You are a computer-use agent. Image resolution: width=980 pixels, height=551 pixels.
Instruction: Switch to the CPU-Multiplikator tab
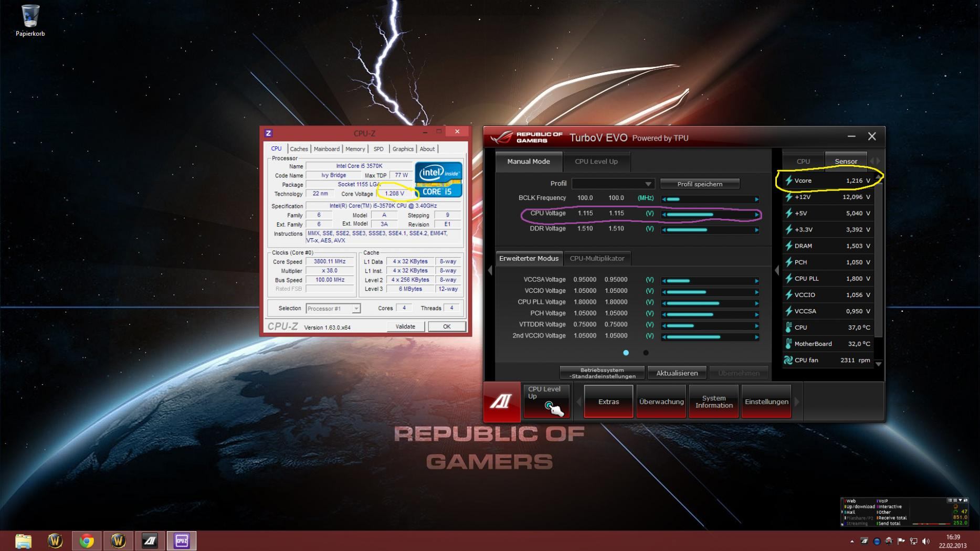tap(597, 258)
